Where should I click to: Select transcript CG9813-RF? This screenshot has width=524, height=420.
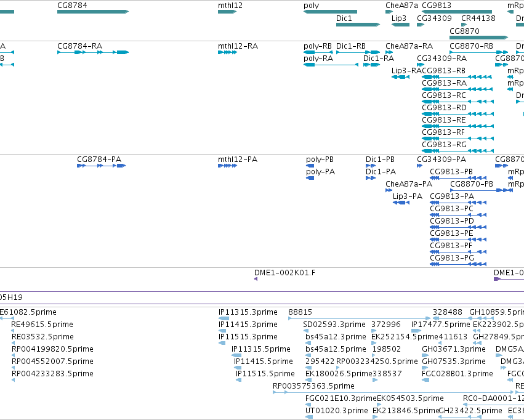[458, 139]
